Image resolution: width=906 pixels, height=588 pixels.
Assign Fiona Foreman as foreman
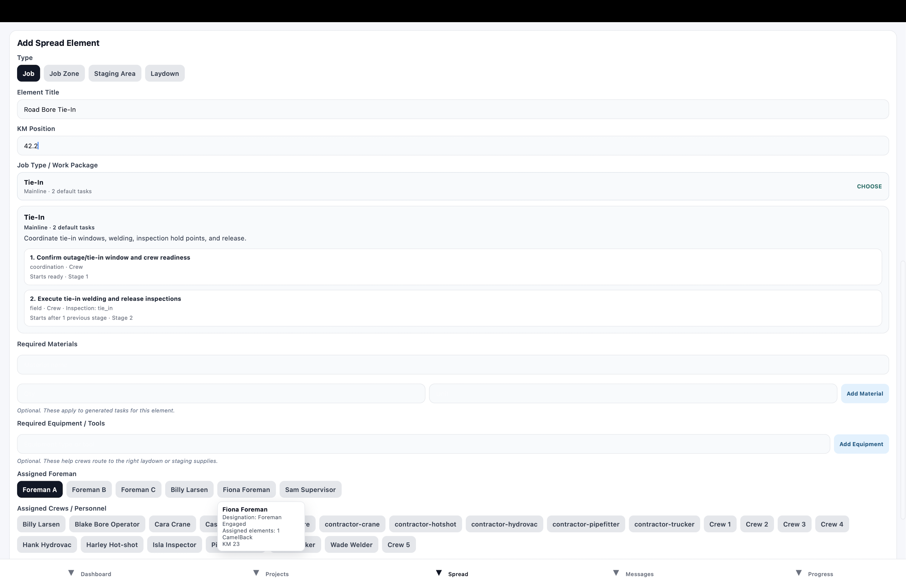[x=246, y=490]
